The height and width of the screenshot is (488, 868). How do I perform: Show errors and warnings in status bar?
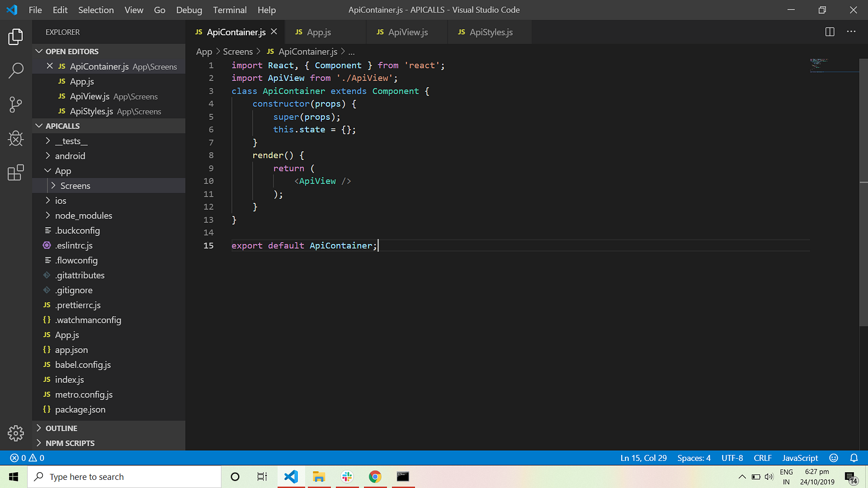27,458
